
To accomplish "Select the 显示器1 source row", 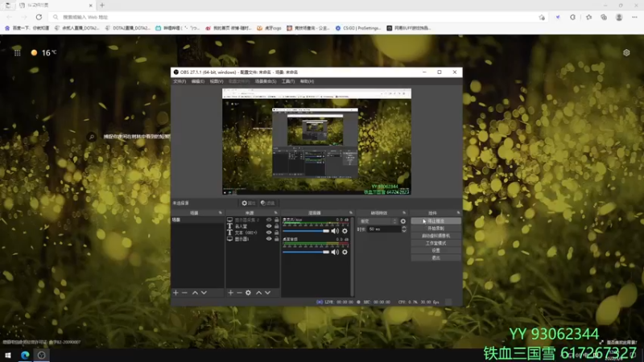I will (x=252, y=239).
